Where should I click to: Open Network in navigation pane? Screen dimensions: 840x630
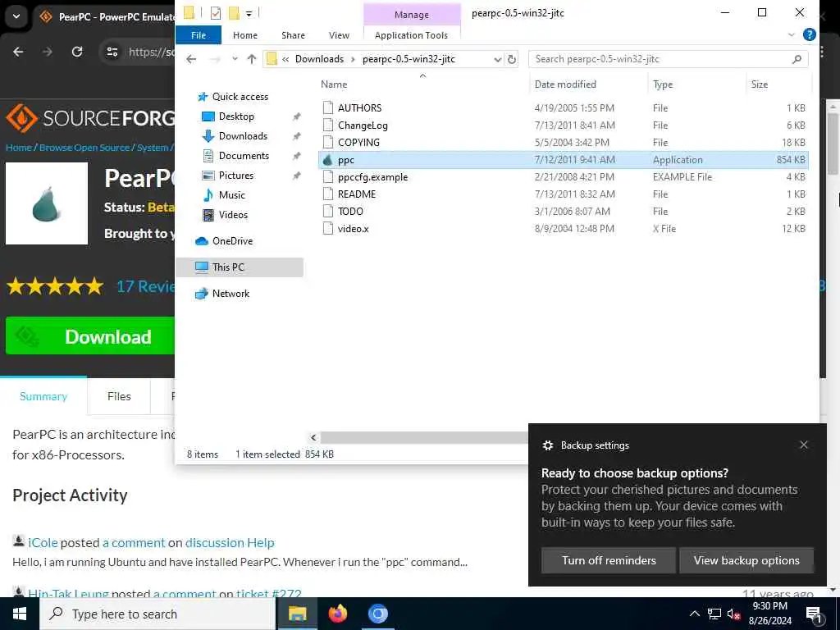[231, 294]
